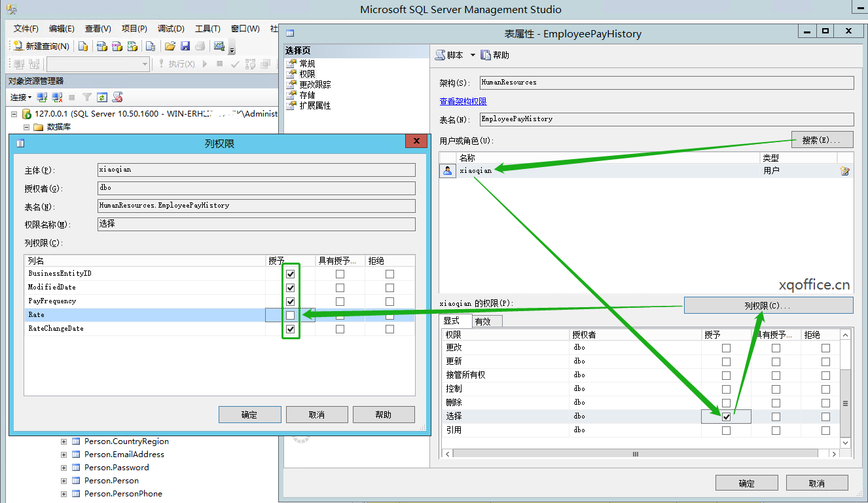
Task: Toggle Grant checkbox for BusinessEntityID column
Action: 291,274
